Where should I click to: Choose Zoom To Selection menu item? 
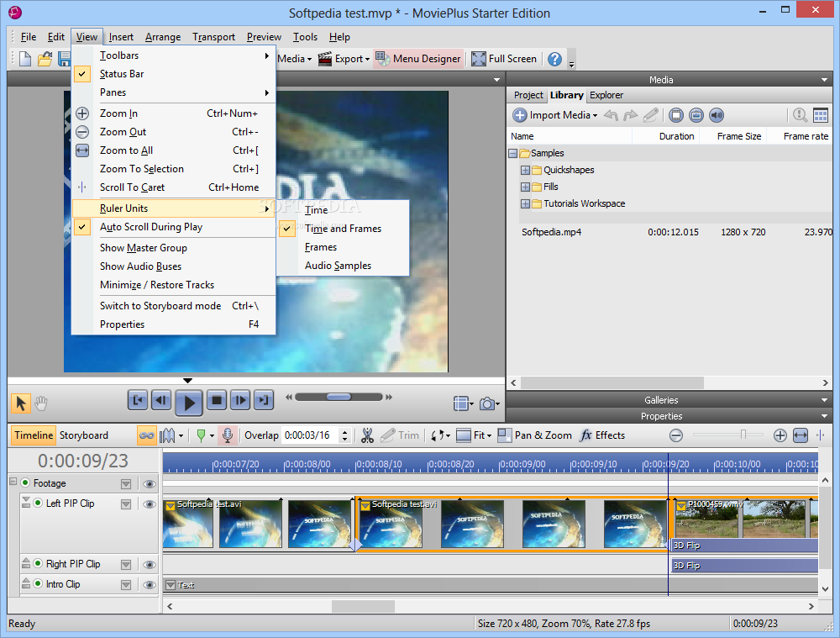click(x=174, y=169)
